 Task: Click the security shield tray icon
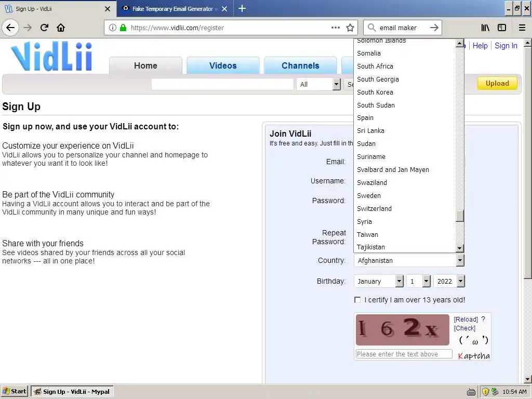click(x=486, y=392)
